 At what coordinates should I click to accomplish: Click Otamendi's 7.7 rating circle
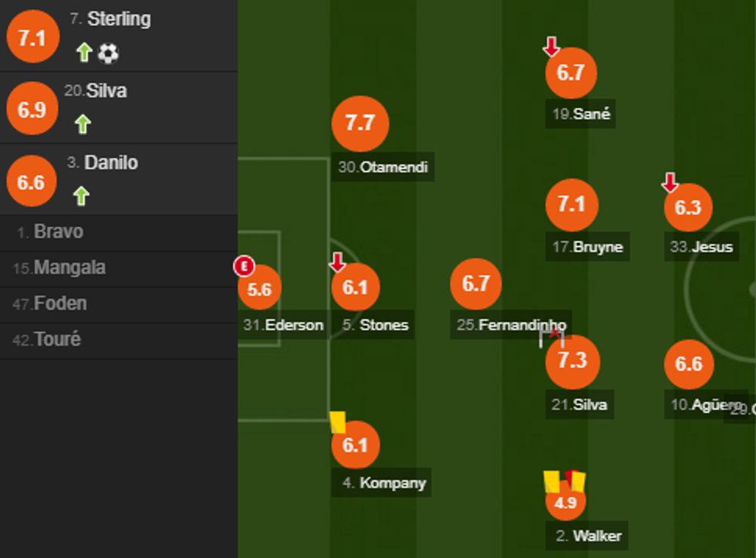click(359, 123)
